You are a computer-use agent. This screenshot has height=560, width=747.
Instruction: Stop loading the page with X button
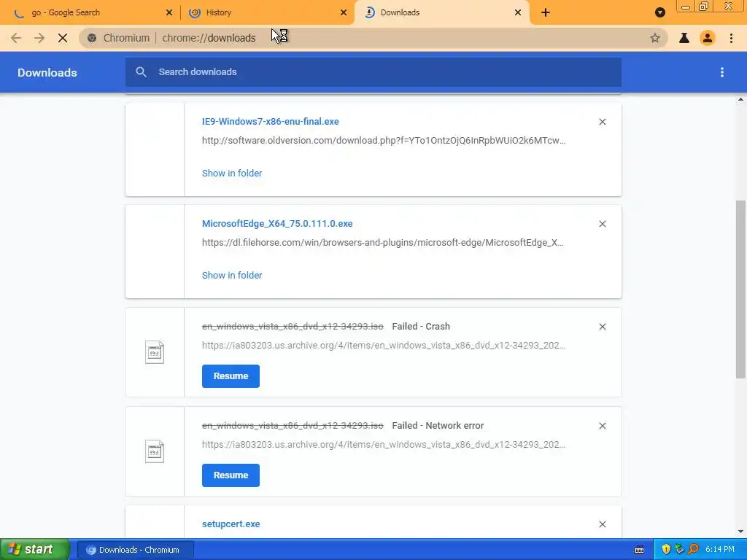pyautogui.click(x=63, y=38)
